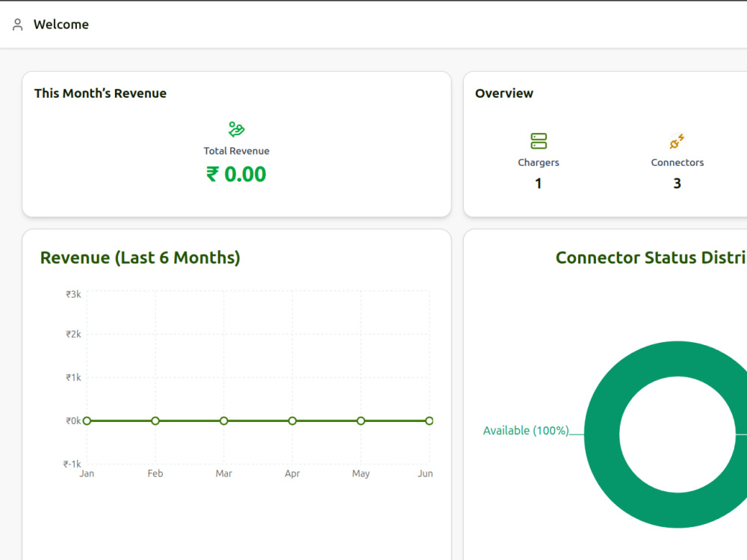
Task: Click the '₹3k' axis label
Action: tap(73, 294)
